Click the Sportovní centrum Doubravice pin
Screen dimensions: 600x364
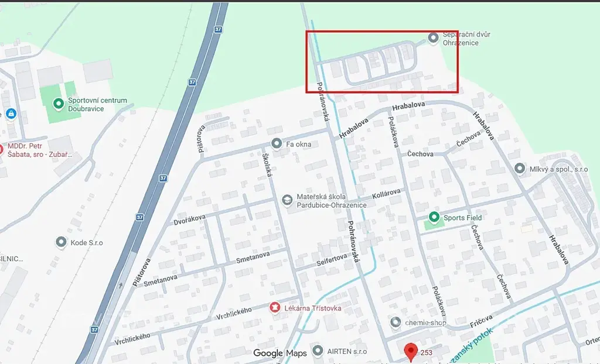click(58, 104)
